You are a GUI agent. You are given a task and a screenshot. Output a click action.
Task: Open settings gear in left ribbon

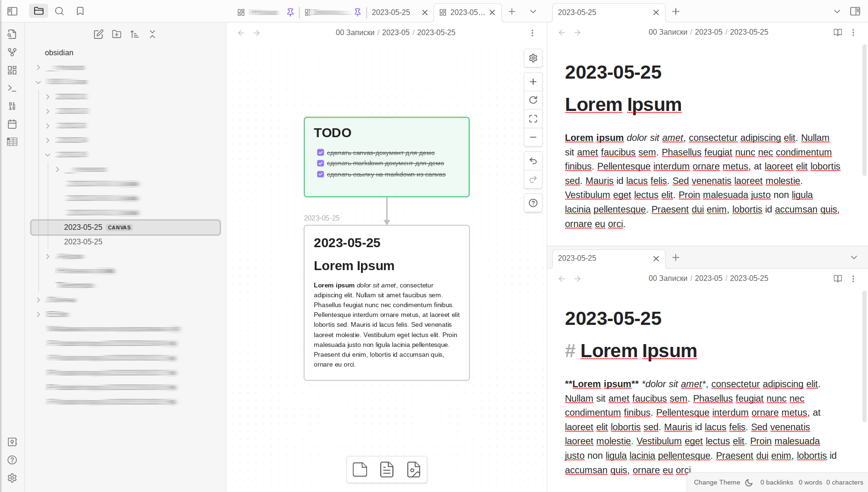tap(12, 478)
